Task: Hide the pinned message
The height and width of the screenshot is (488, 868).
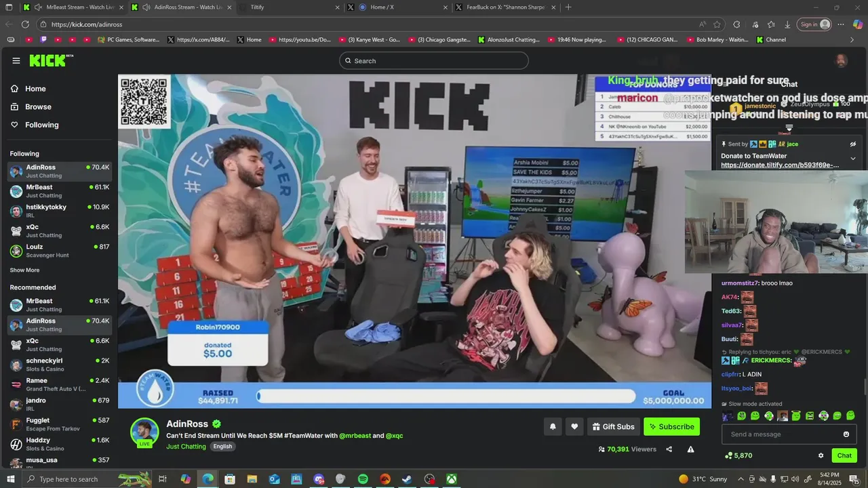Action: 853,144
